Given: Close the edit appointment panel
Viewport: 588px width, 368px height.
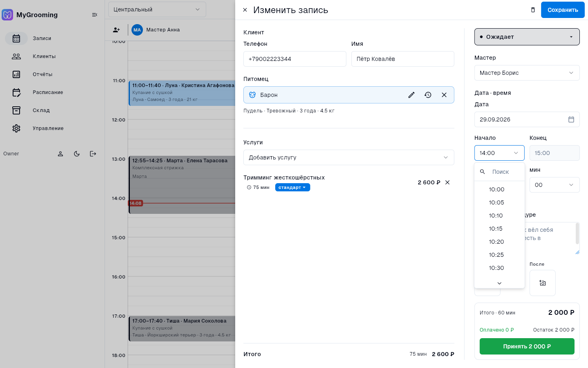Looking at the screenshot, I should click(245, 10).
